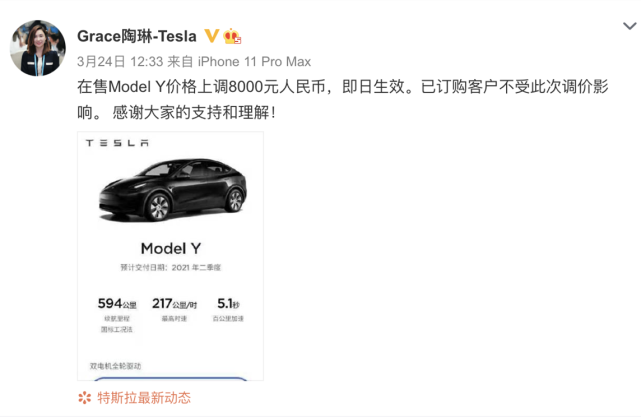Viewport: 641px width, 417px height.
Task: Open the attached Model Y image
Action: [170, 256]
